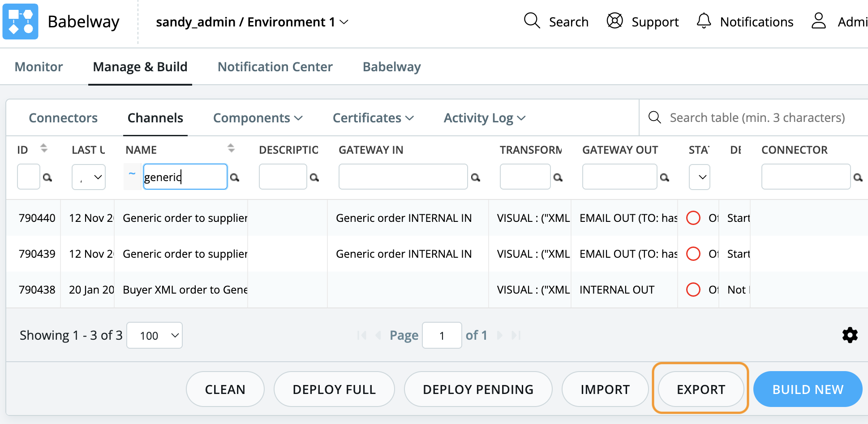Click the GATEWAY IN column header
Image resolution: width=868 pixels, height=424 pixels.
[371, 150]
